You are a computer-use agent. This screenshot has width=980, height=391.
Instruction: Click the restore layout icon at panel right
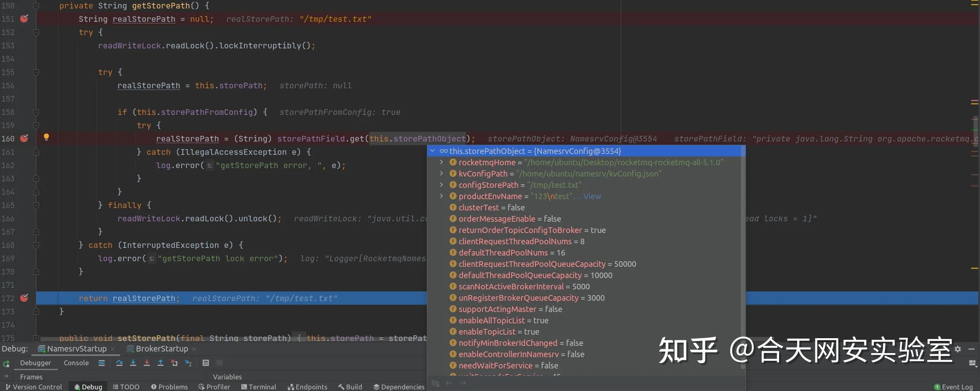click(x=972, y=363)
